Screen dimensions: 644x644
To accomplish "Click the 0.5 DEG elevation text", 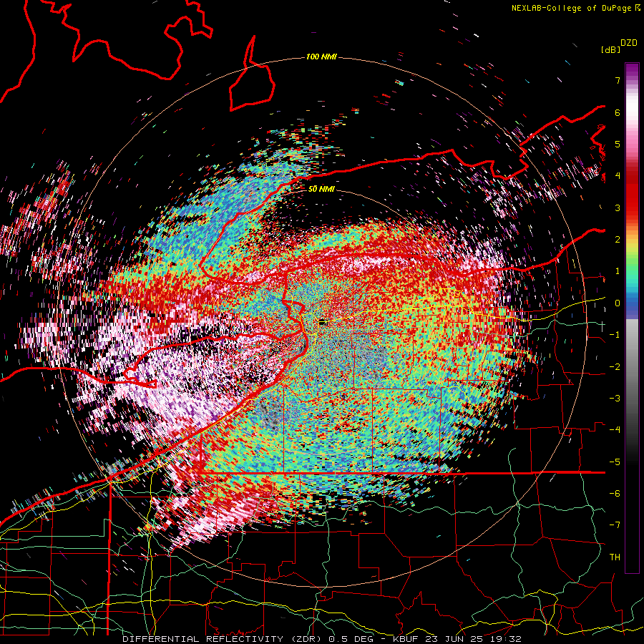I will [x=351, y=639].
